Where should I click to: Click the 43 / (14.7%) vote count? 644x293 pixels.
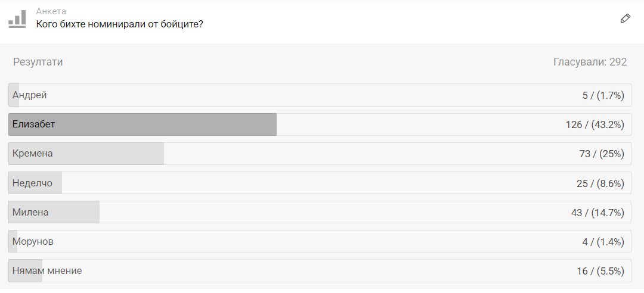pos(597,212)
